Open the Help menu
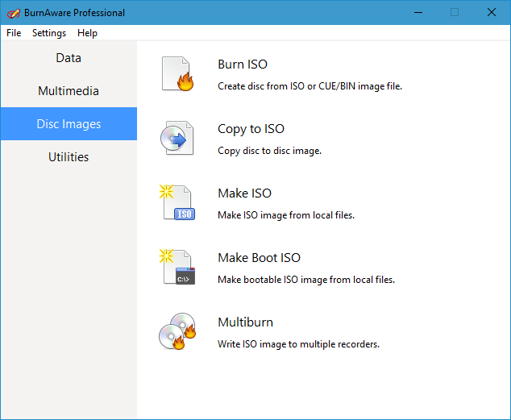This screenshot has width=511, height=420. pos(87,33)
